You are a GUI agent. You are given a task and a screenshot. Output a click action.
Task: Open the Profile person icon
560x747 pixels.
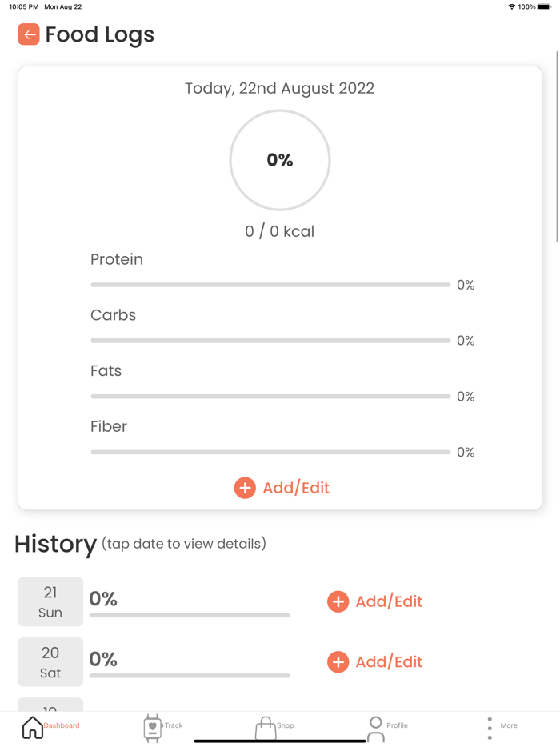click(x=375, y=728)
